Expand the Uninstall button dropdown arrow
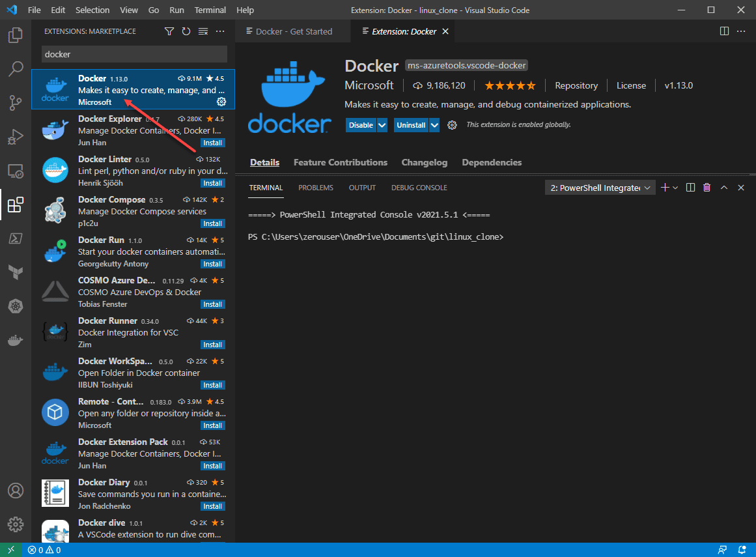Image resolution: width=756 pixels, height=557 pixels. tap(434, 125)
